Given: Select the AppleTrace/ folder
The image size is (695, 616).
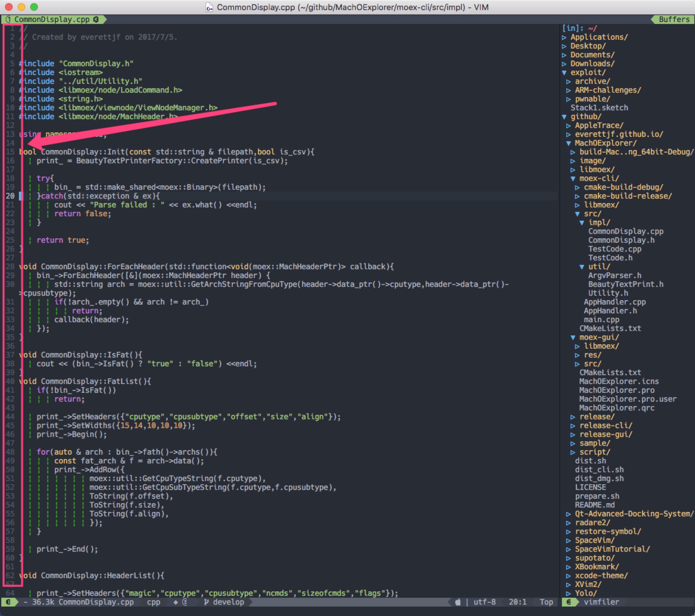Looking at the screenshot, I should coord(599,125).
